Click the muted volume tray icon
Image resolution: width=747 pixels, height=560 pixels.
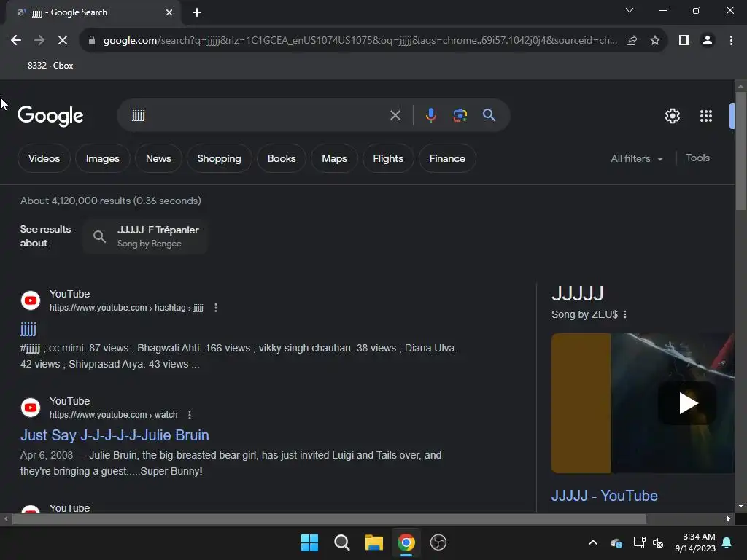point(659,542)
